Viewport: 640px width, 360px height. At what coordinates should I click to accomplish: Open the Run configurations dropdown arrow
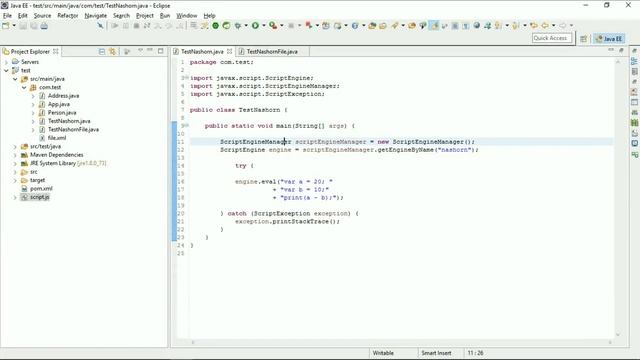pos(263,26)
